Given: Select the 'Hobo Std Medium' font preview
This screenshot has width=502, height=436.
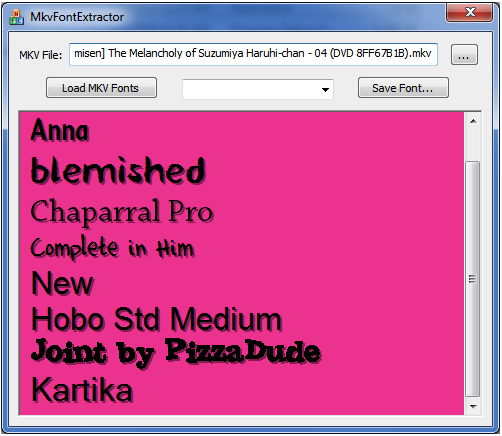Looking at the screenshot, I should (157, 319).
